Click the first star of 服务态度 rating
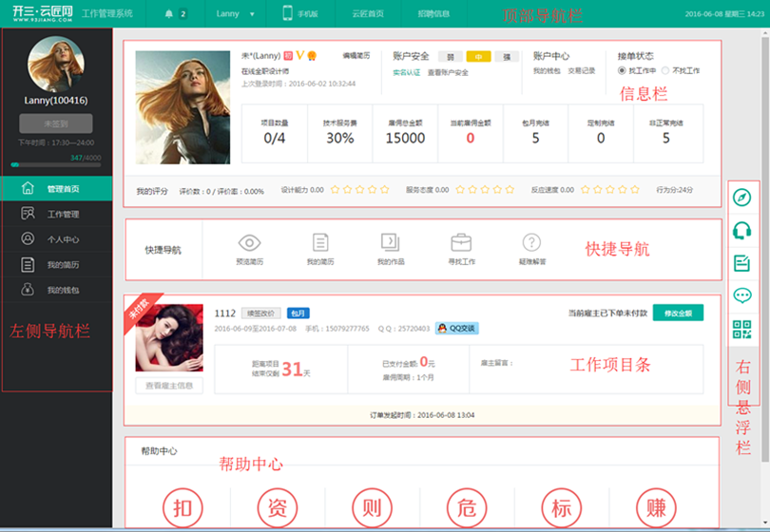Image resolution: width=770 pixels, height=532 pixels. pyautogui.click(x=460, y=189)
